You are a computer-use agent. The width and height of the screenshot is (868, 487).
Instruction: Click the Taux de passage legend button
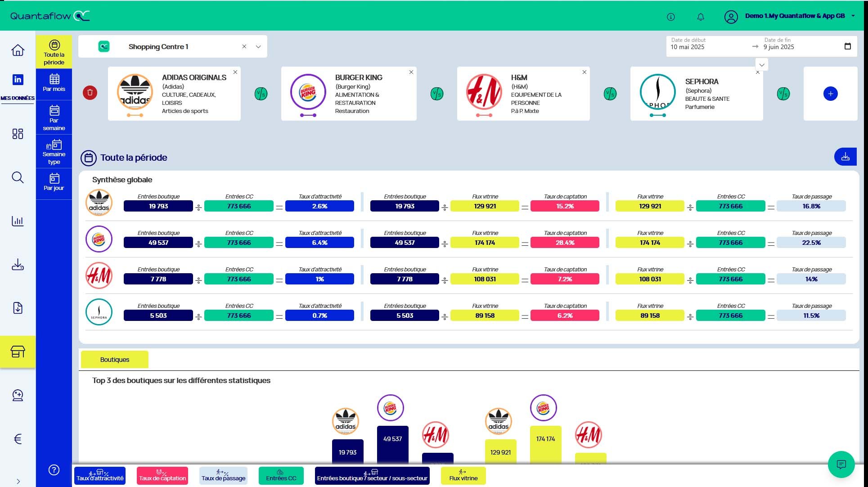[224, 476]
